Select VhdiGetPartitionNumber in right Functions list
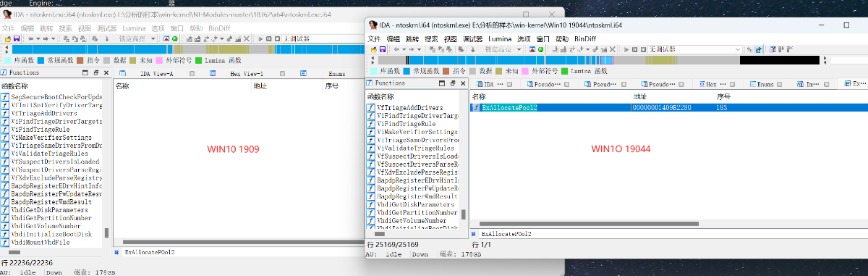This screenshot has width=868, height=276. [x=417, y=213]
